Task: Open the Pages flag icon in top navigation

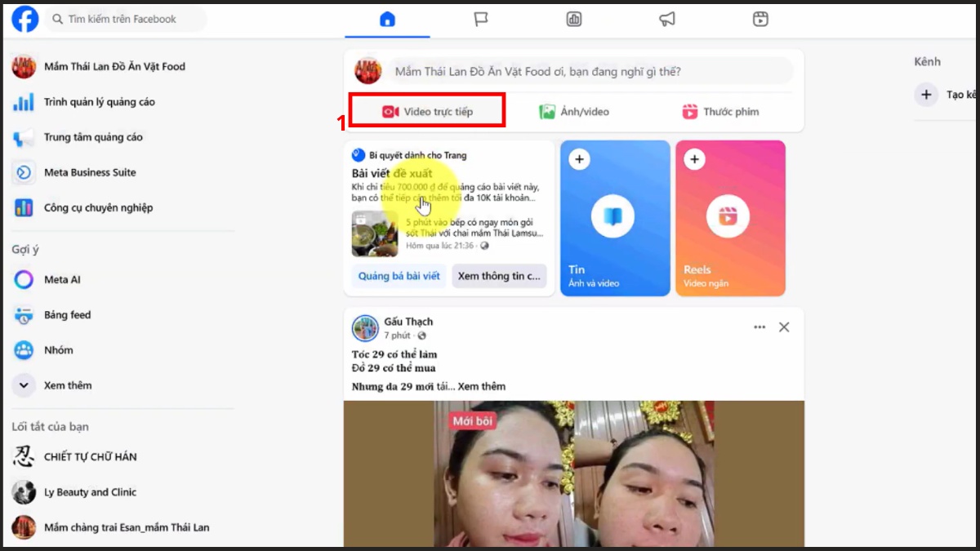Action: click(480, 20)
